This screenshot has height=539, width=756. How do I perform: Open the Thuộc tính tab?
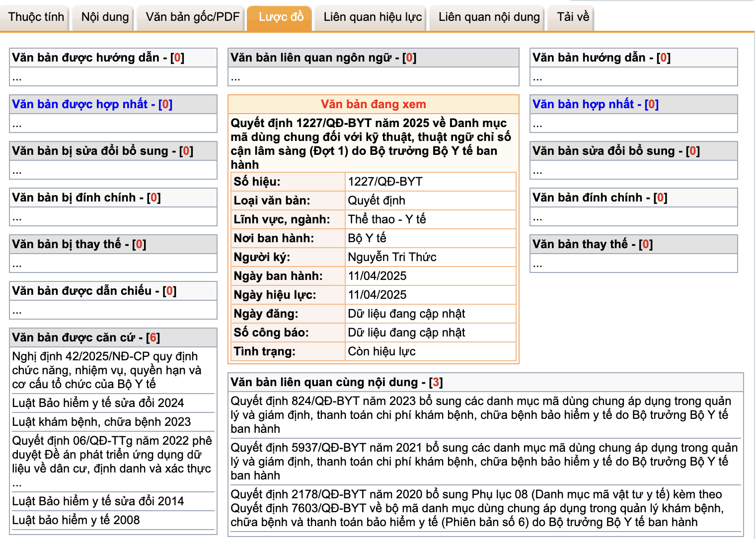click(x=36, y=17)
